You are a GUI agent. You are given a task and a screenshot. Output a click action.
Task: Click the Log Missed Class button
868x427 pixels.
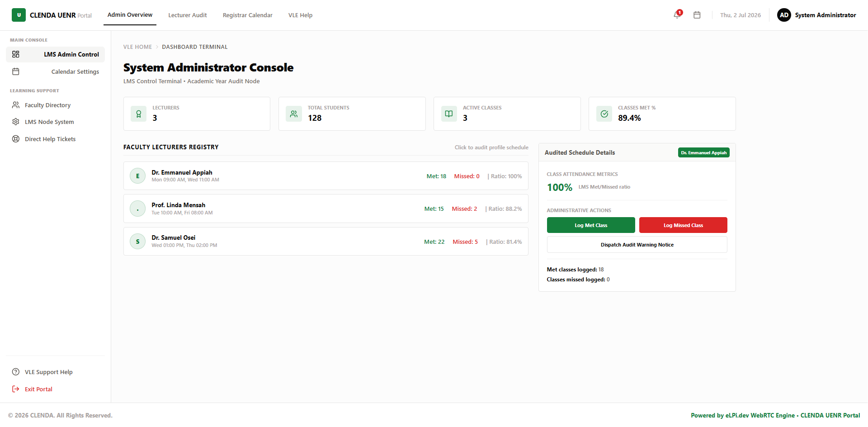click(683, 225)
